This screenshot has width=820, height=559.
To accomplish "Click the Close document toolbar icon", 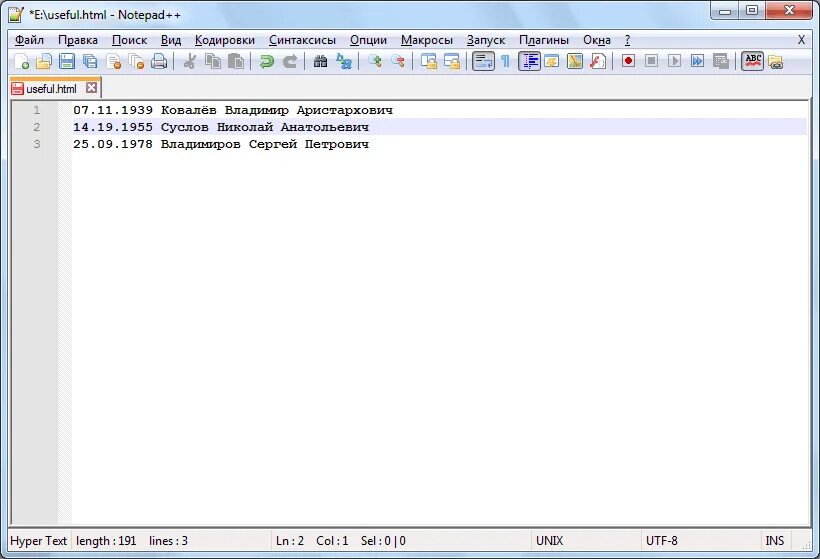I will coord(113,61).
